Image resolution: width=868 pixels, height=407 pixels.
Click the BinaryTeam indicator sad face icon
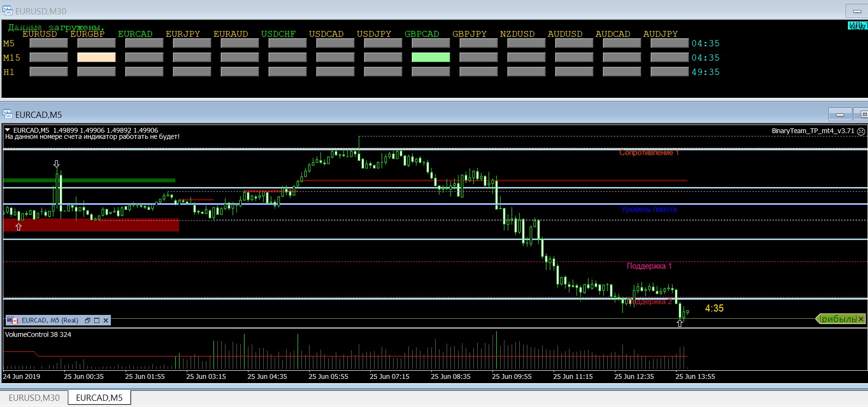[861, 131]
